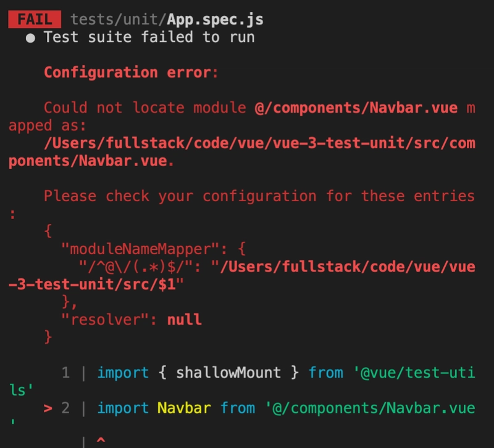Click "Please check your configuration" message

click(180, 196)
